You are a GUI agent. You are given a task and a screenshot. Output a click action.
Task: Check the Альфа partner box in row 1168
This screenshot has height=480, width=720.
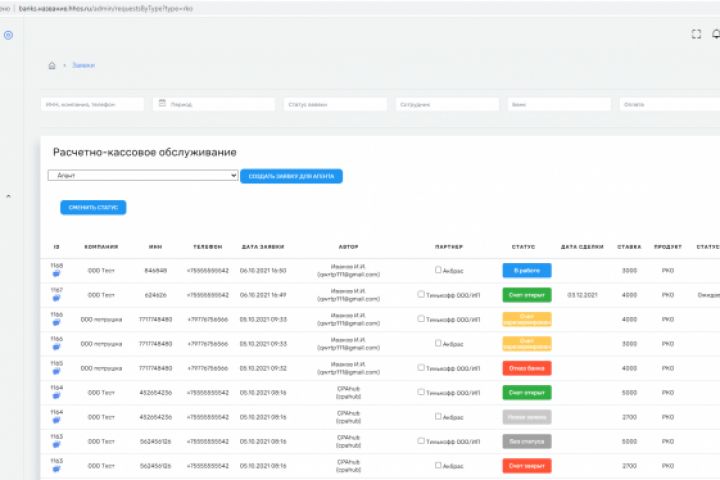point(438,270)
